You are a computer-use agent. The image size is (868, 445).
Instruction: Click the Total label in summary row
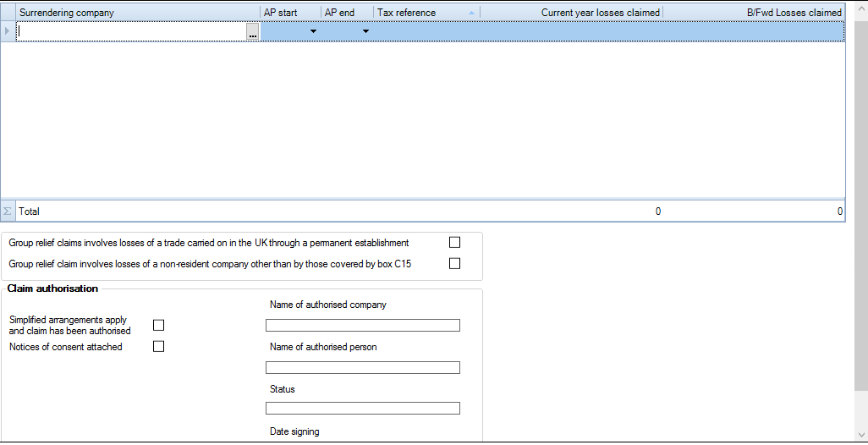(30, 212)
